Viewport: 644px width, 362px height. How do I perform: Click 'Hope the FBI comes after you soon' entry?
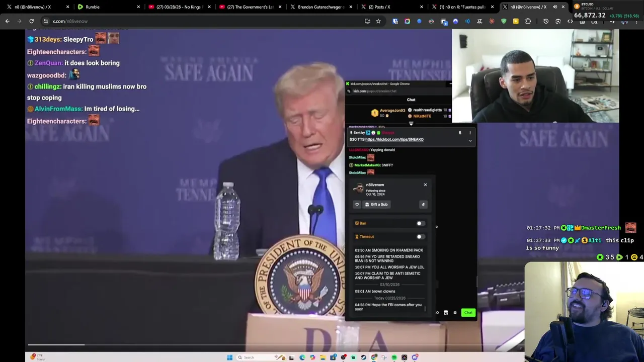[388, 307]
